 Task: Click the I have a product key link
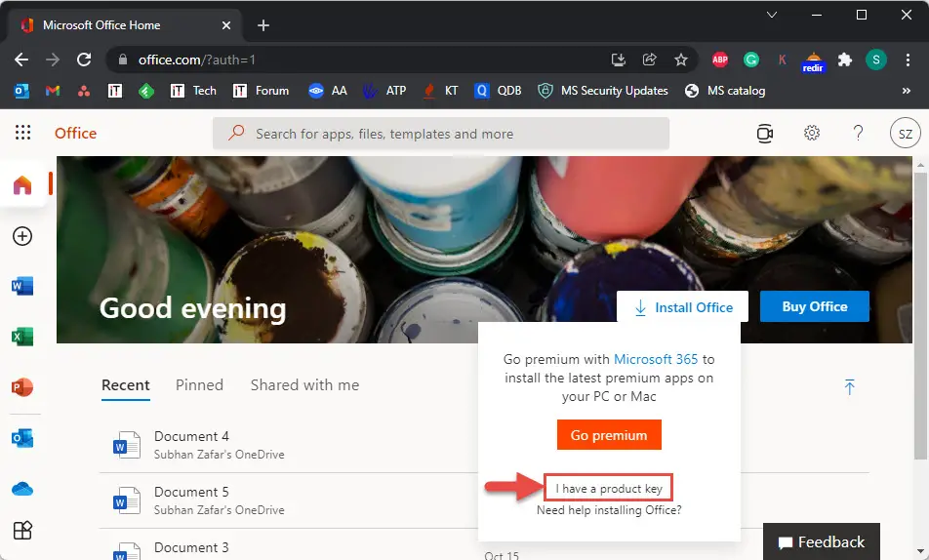(x=609, y=489)
